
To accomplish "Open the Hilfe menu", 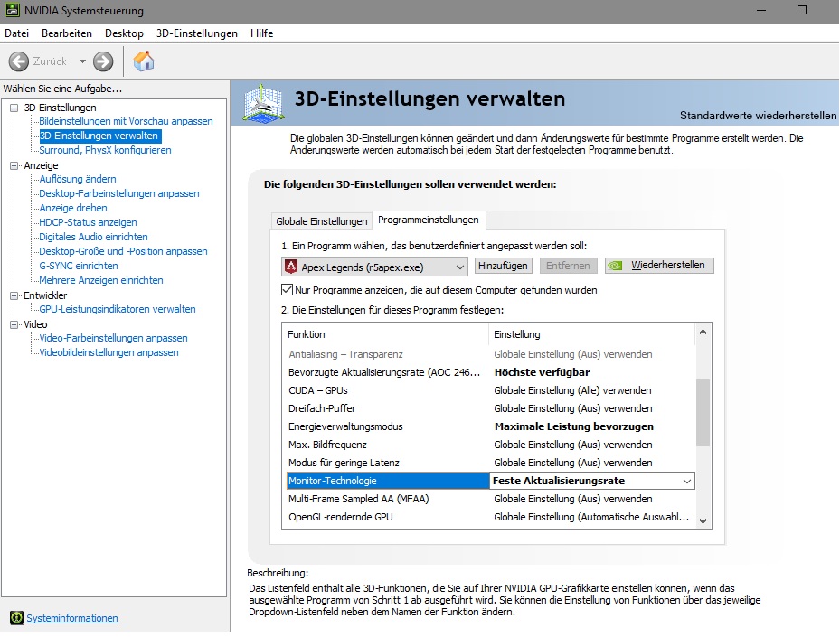I will click(x=262, y=33).
